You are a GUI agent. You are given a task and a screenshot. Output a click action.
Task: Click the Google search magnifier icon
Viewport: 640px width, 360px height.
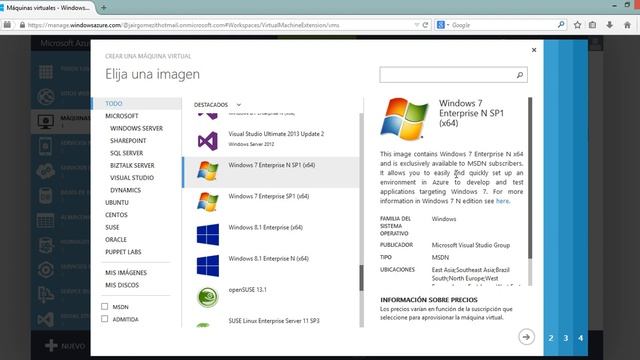click(561, 24)
